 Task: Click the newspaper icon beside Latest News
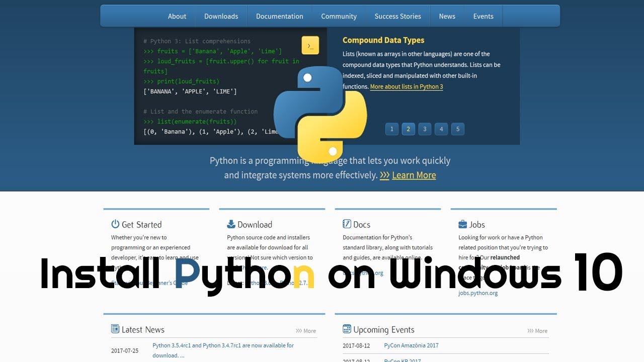tap(115, 329)
